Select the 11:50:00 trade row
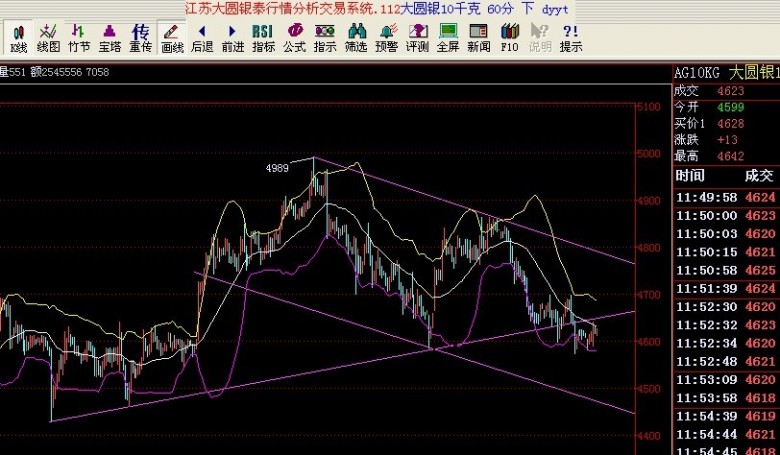The width and height of the screenshot is (780, 455). (x=726, y=215)
